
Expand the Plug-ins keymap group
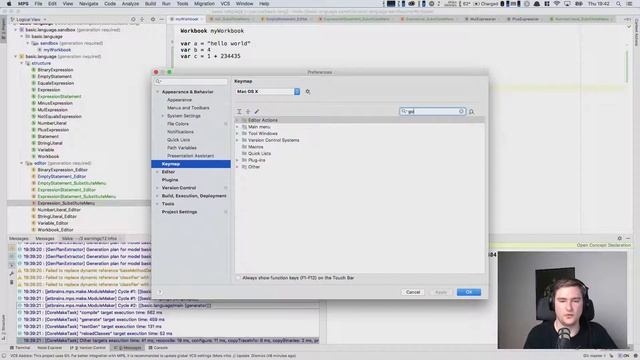point(238,160)
